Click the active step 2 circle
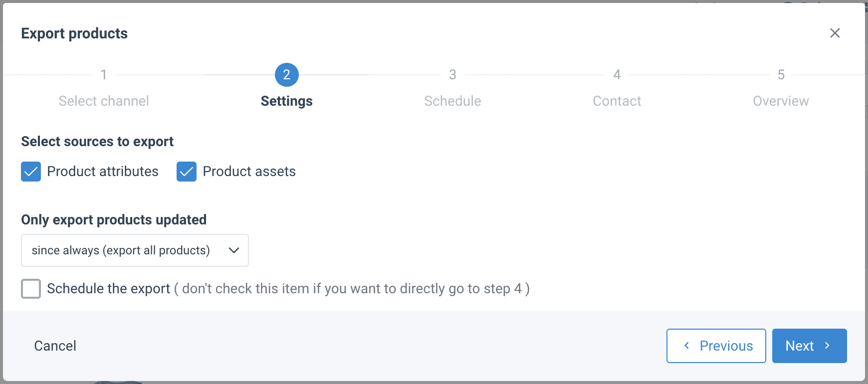Screen dimensions: 868x384 point(287,75)
